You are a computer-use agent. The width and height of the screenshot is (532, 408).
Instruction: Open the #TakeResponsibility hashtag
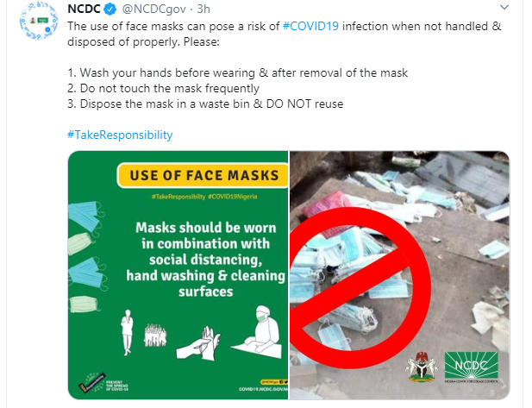point(120,135)
